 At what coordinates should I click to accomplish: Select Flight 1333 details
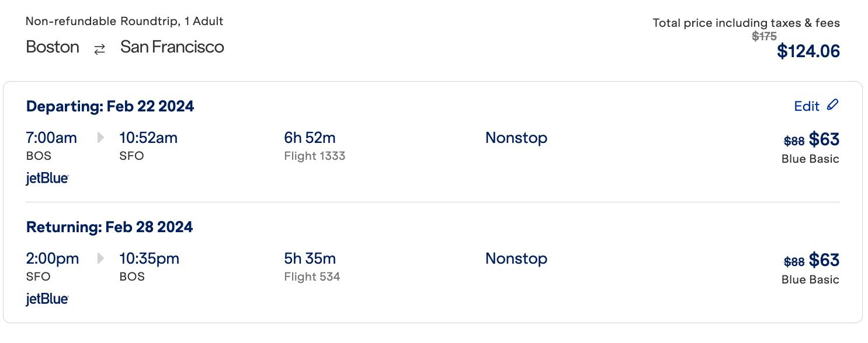coord(314,156)
